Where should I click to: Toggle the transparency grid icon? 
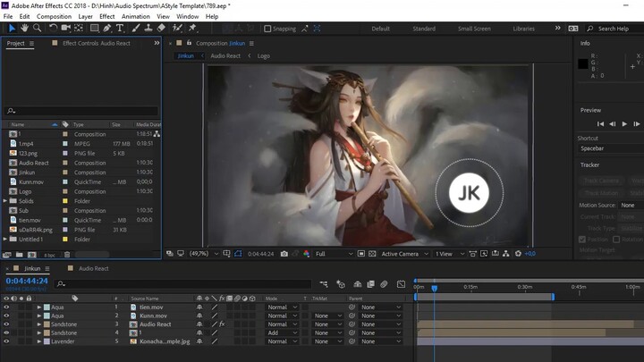click(x=372, y=254)
